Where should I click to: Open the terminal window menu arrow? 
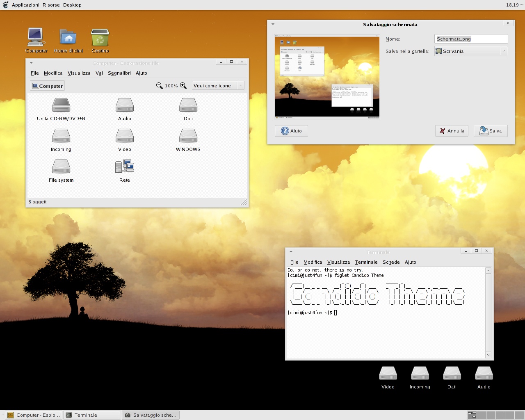point(291,252)
